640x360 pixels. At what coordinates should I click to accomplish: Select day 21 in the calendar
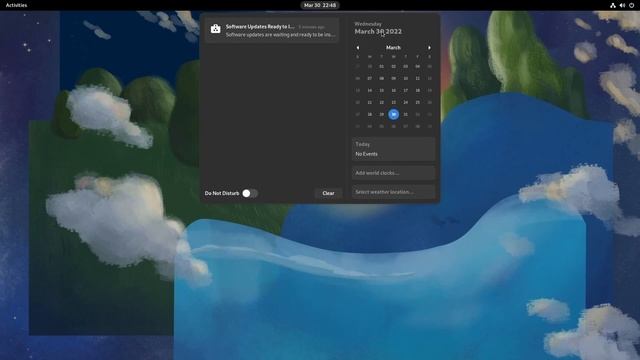tap(369, 102)
